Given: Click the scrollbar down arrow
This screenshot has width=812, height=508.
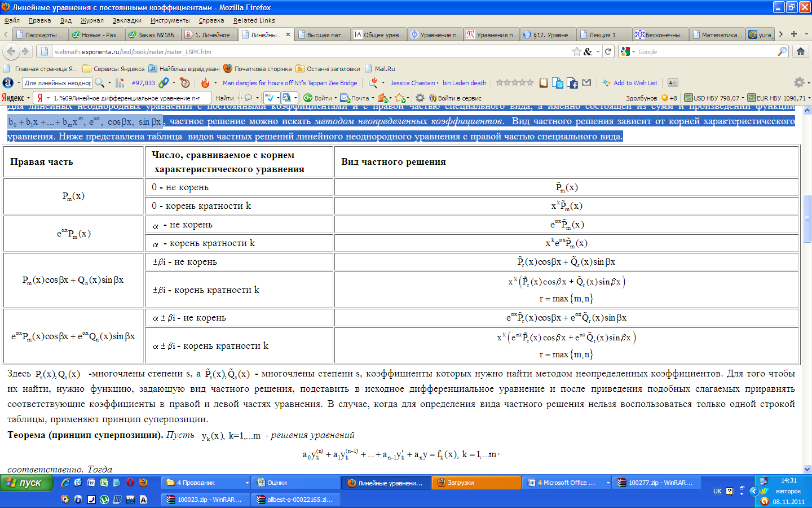Looking at the screenshot, I should [x=807, y=469].
